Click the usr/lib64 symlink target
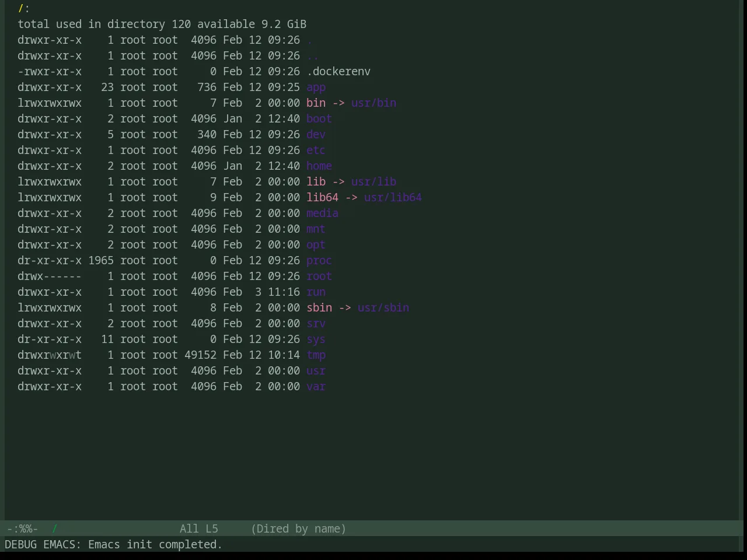 coord(393,198)
